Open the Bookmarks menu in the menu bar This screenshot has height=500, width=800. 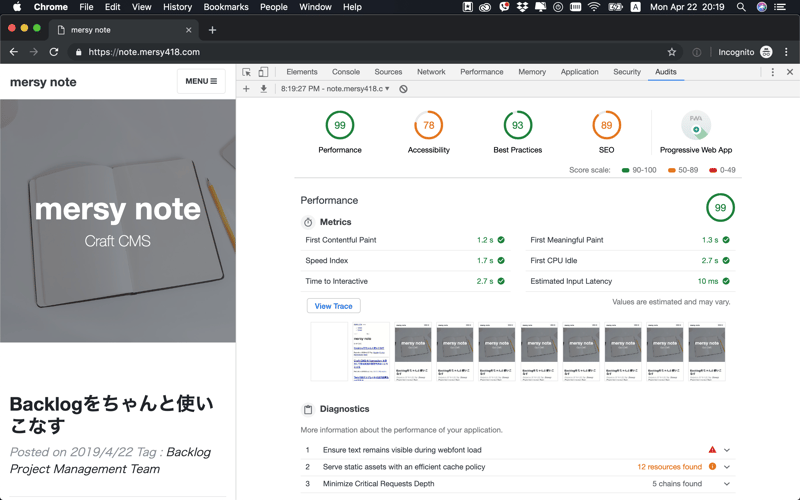tap(226, 7)
